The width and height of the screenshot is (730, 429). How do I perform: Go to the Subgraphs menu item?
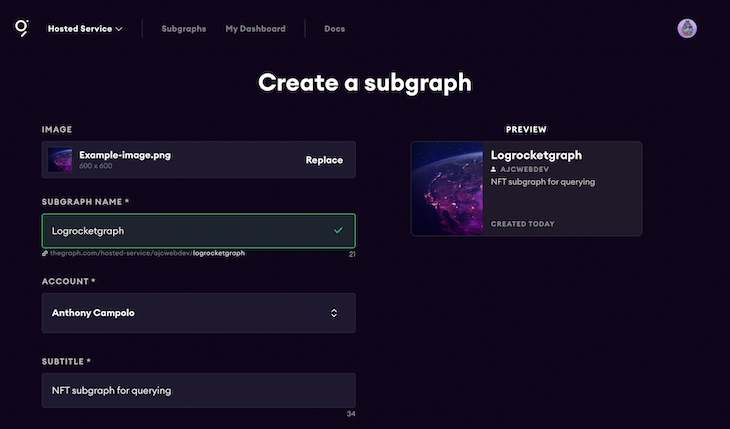(x=184, y=29)
